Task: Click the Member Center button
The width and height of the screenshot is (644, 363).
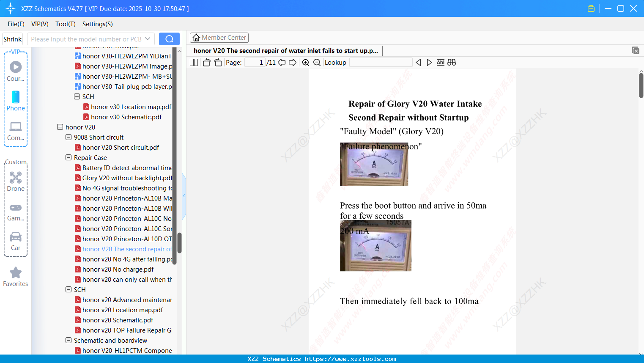Action: click(x=219, y=38)
